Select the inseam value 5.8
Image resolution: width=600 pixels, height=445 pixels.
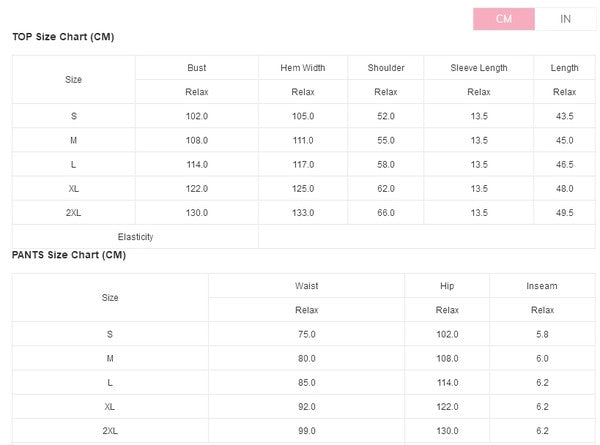click(x=542, y=334)
